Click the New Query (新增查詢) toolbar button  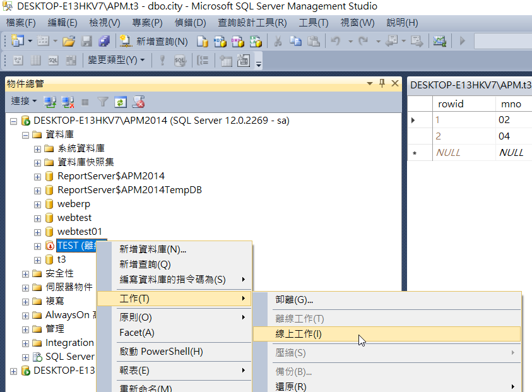154,42
